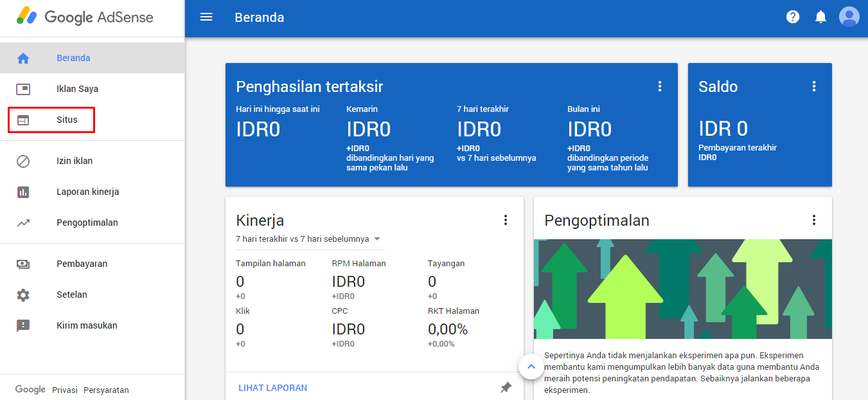The image size is (868, 400).
Task: Open Situs menu item
Action: click(x=92, y=120)
